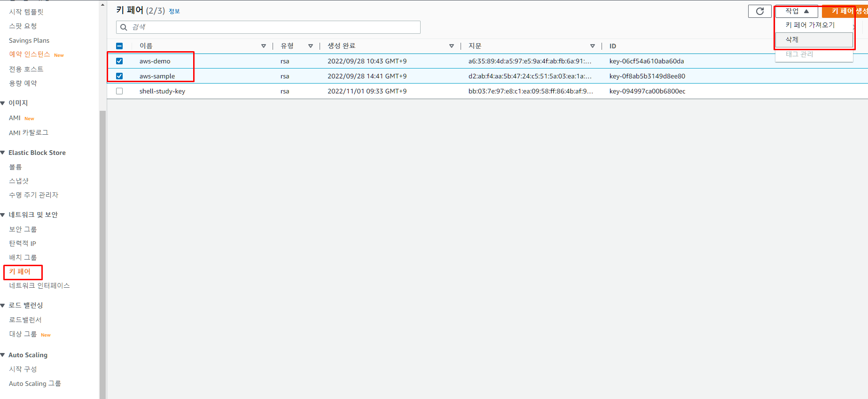This screenshot has height=399, width=868.
Task: Sort by 이름 column arrow
Action: 264,46
